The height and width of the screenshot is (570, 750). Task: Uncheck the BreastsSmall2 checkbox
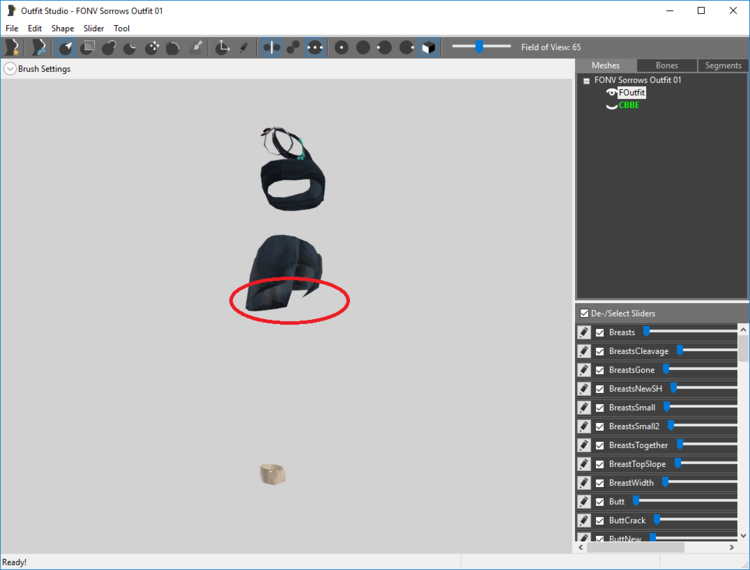pos(600,427)
